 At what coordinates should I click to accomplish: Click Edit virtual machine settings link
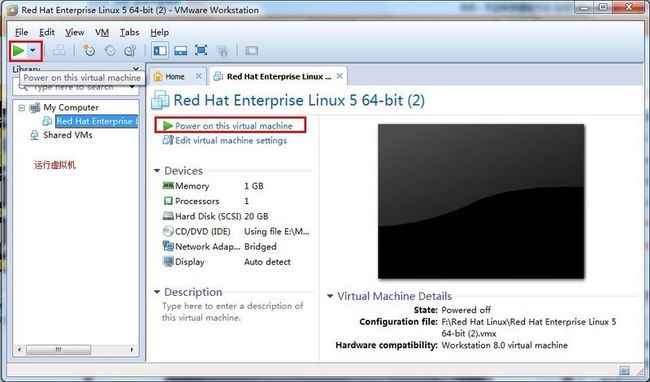[x=231, y=140]
